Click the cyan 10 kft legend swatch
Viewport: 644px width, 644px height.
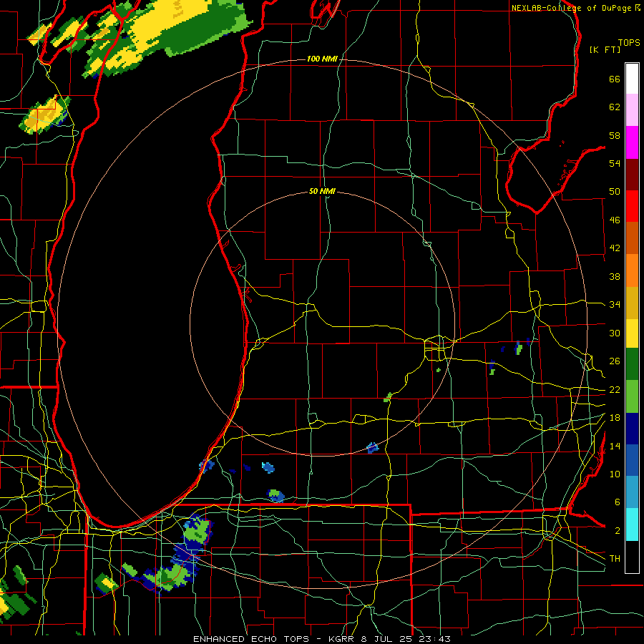(632, 525)
